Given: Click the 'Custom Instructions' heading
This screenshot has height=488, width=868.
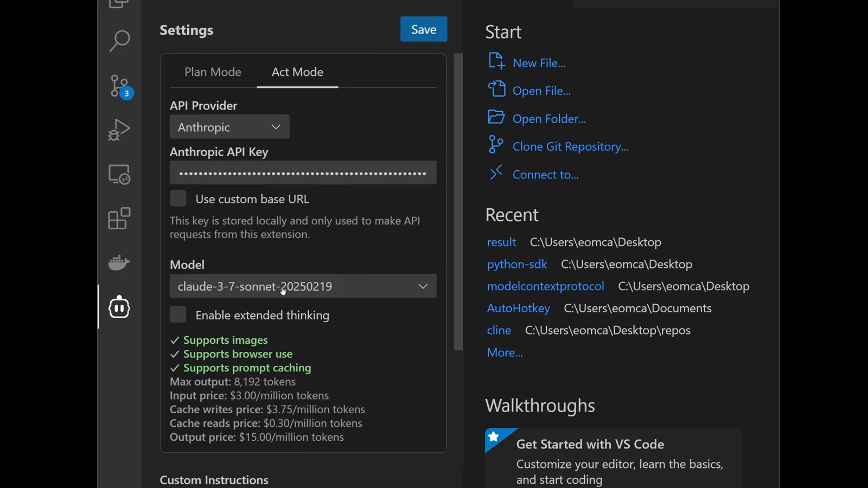Looking at the screenshot, I should tap(214, 480).
